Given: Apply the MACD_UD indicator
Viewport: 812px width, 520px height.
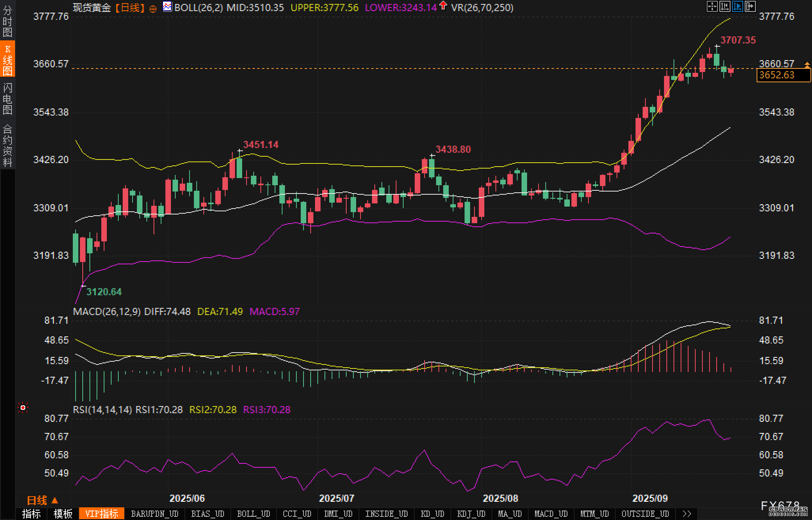Looking at the screenshot, I should click(x=551, y=514).
